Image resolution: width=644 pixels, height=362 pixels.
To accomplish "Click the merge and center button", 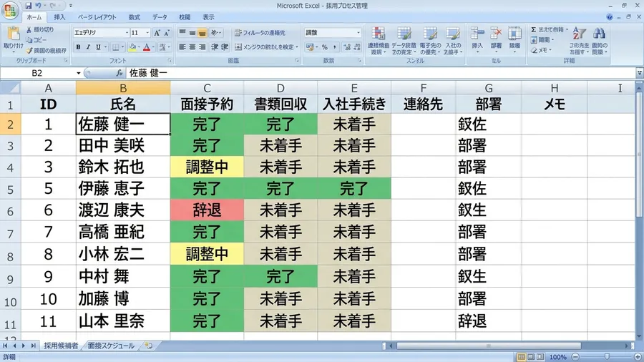I will coord(265,47).
